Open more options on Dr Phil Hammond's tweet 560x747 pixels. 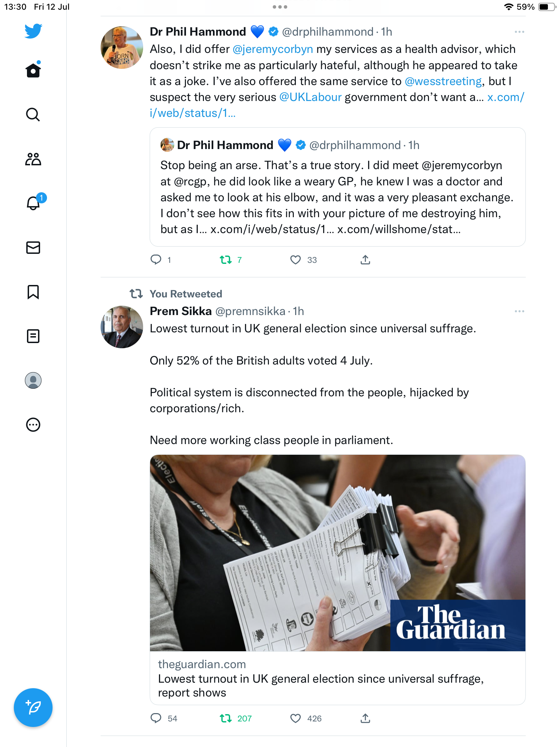[519, 32]
